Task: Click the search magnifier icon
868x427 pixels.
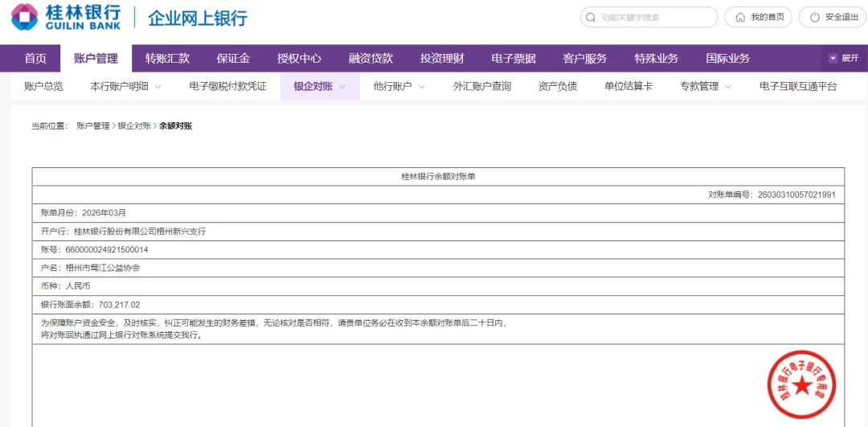Action: click(591, 17)
